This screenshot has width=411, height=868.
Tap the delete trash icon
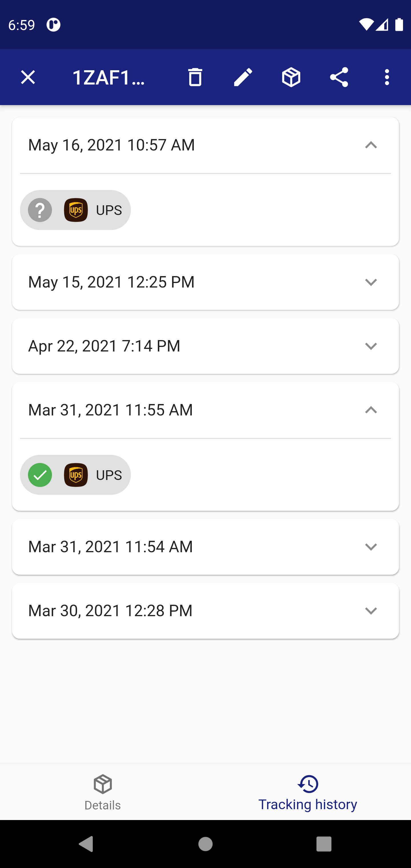point(195,77)
